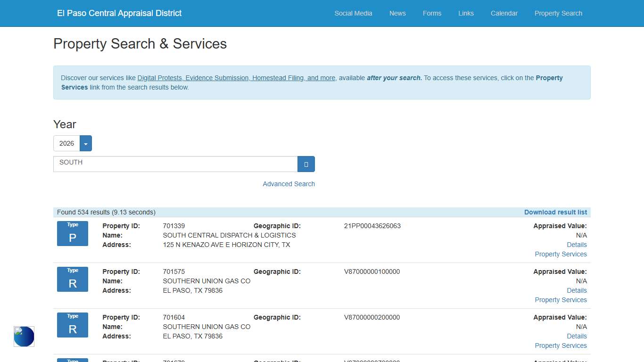644x362 pixels.
Task: Select Property Search in the top navbar
Action: [x=558, y=13]
